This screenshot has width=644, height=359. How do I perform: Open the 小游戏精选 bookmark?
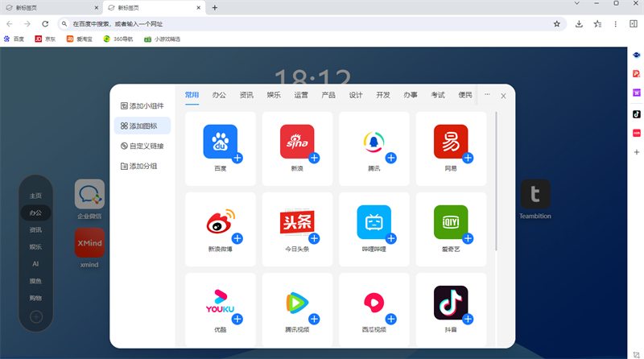click(x=163, y=39)
